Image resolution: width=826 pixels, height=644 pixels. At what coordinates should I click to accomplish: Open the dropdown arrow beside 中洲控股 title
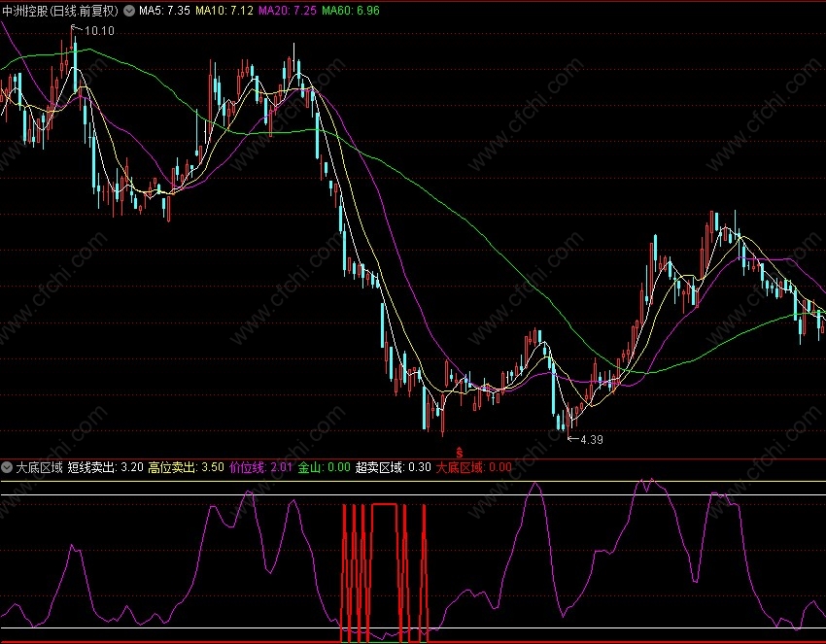tap(129, 11)
